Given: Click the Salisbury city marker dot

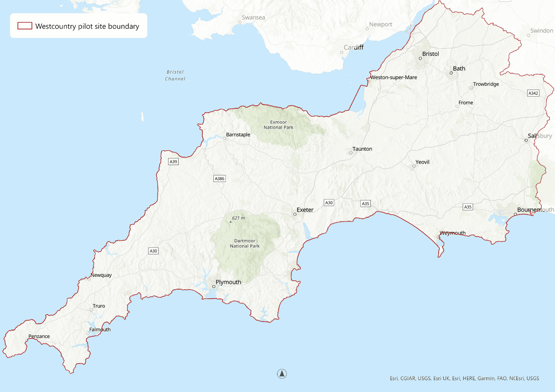Looking at the screenshot, I should coord(526,140).
